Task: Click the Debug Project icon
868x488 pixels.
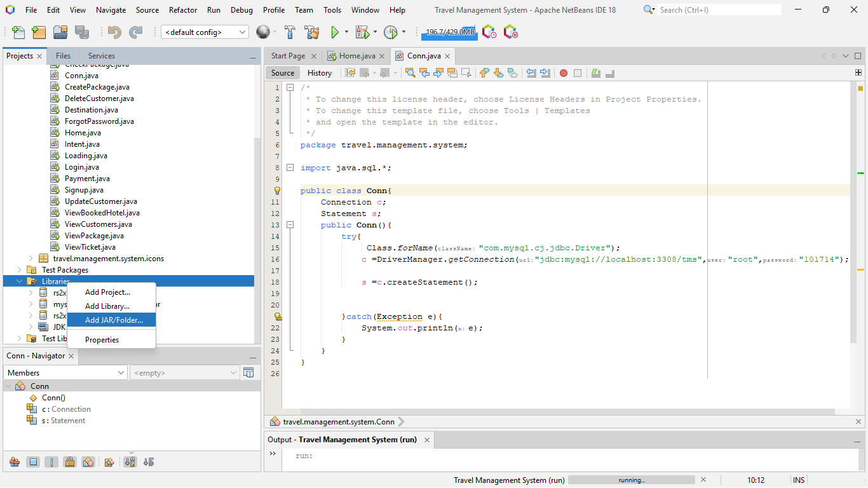Action: 362,32
